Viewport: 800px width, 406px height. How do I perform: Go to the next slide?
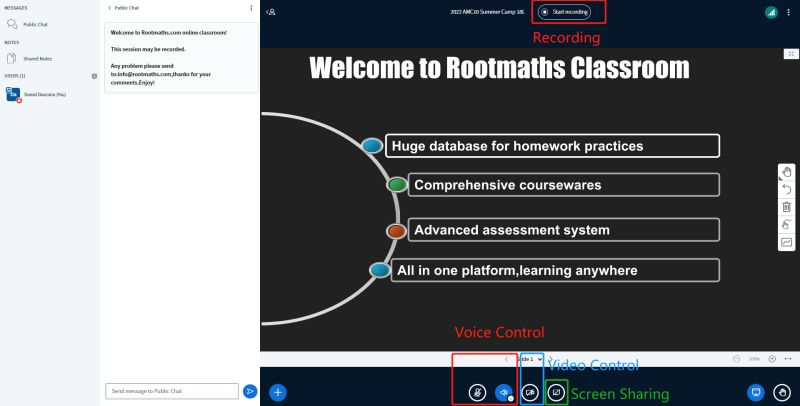pyautogui.click(x=551, y=359)
